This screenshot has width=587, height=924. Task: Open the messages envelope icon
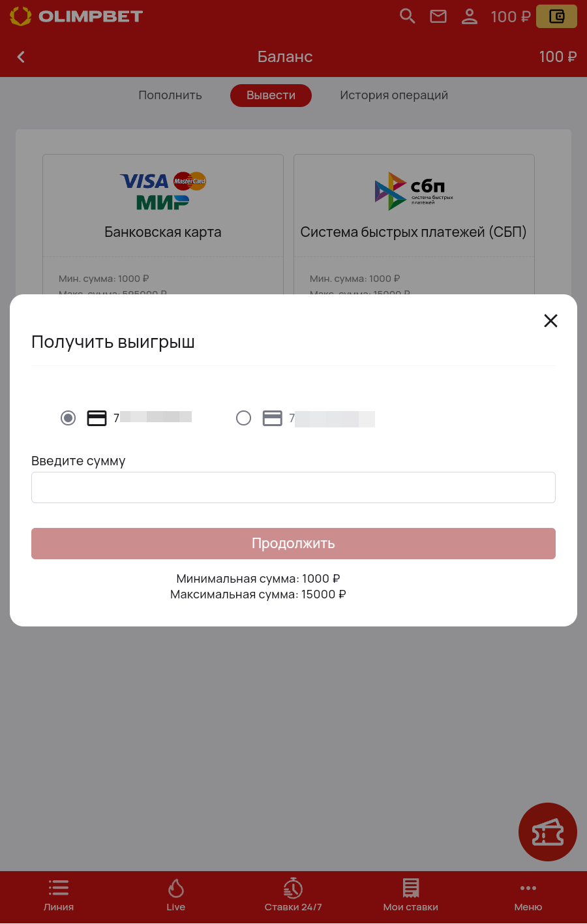(438, 16)
